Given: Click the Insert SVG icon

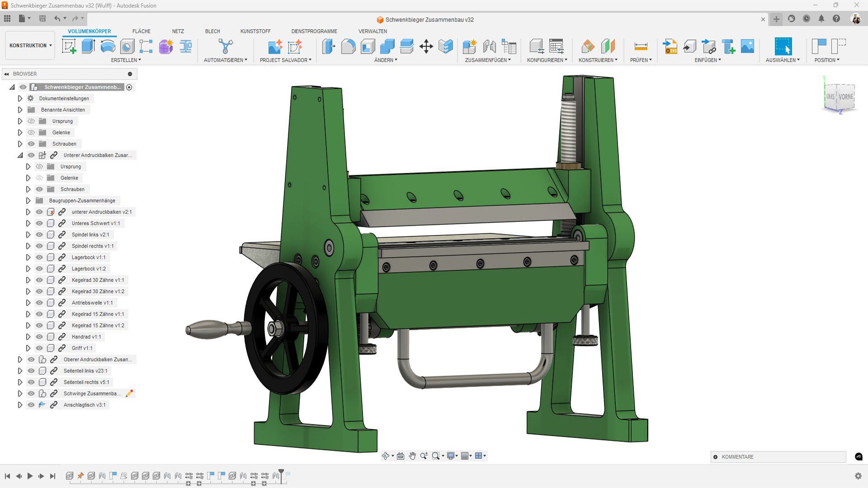Looking at the screenshot, I should pyautogui.click(x=670, y=47).
